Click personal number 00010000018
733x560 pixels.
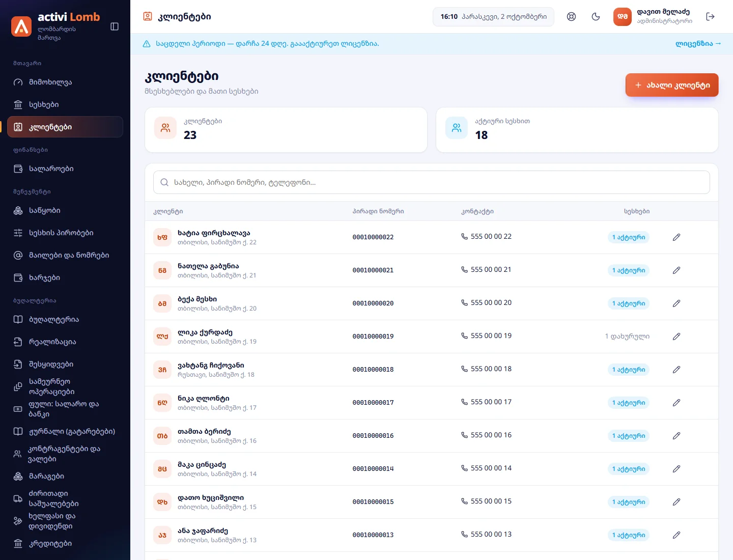click(373, 370)
